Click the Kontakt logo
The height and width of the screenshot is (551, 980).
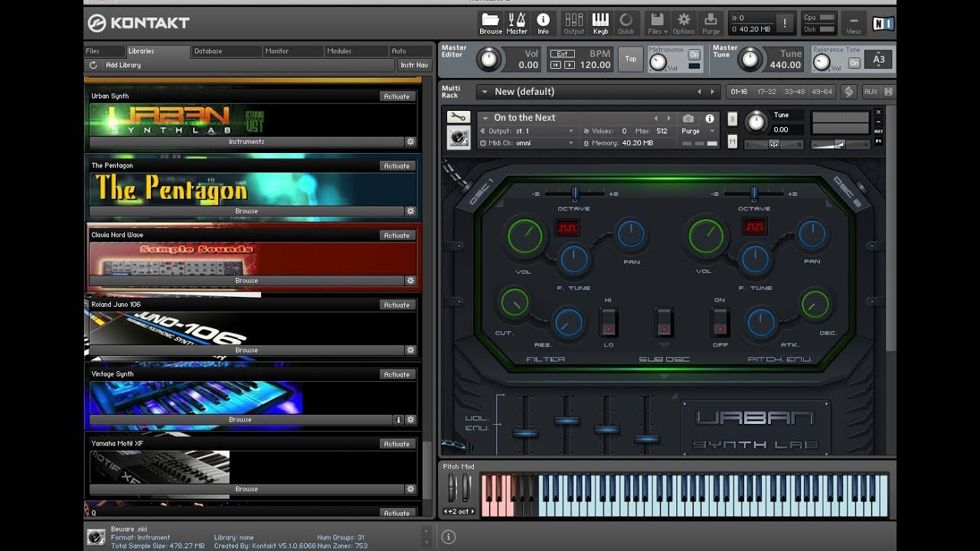pos(139,23)
